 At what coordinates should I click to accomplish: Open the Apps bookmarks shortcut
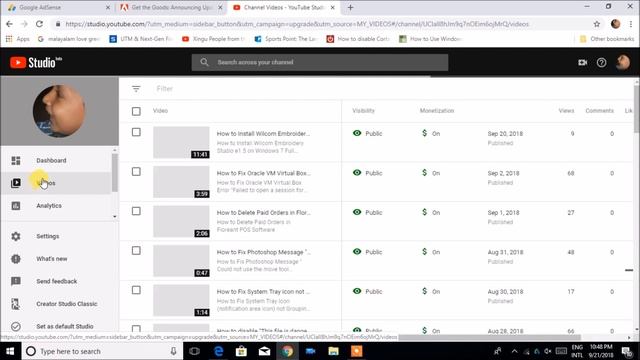(18, 39)
